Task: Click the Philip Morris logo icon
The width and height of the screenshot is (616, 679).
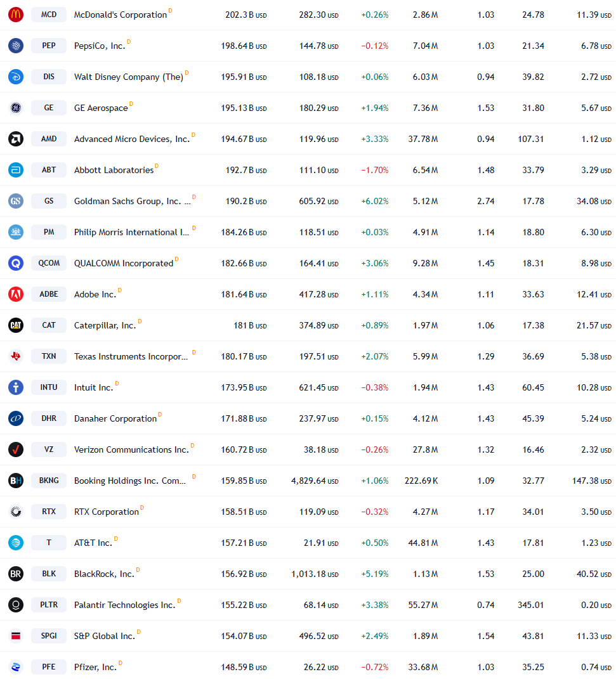Action: coord(16,232)
